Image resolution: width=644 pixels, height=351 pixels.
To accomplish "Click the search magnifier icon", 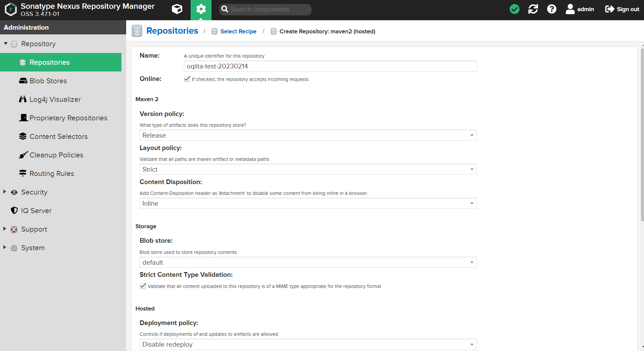I will (225, 9).
